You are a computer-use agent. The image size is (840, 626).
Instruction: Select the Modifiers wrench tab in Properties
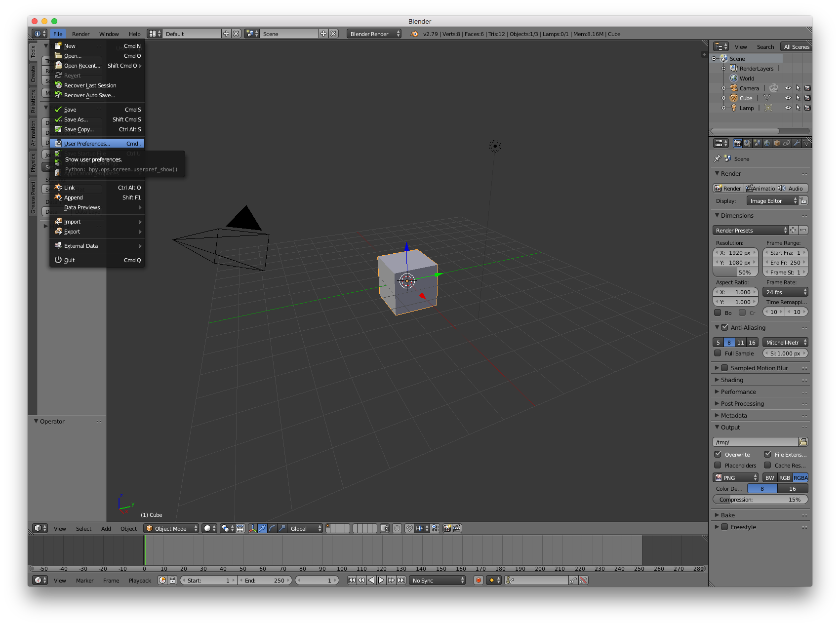(x=797, y=143)
